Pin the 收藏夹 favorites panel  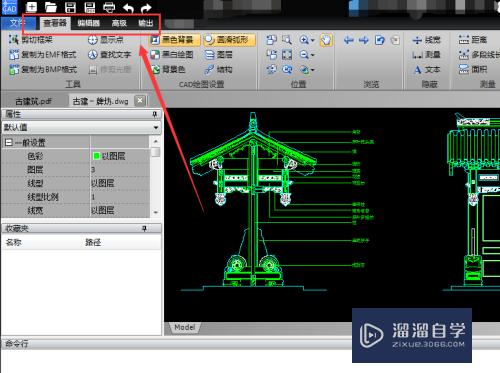coord(145,228)
